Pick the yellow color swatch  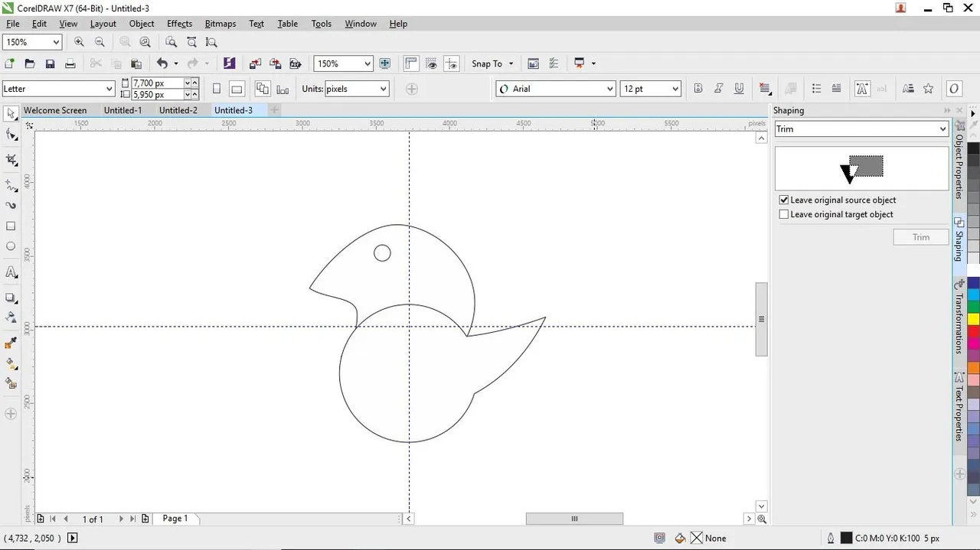(x=973, y=319)
